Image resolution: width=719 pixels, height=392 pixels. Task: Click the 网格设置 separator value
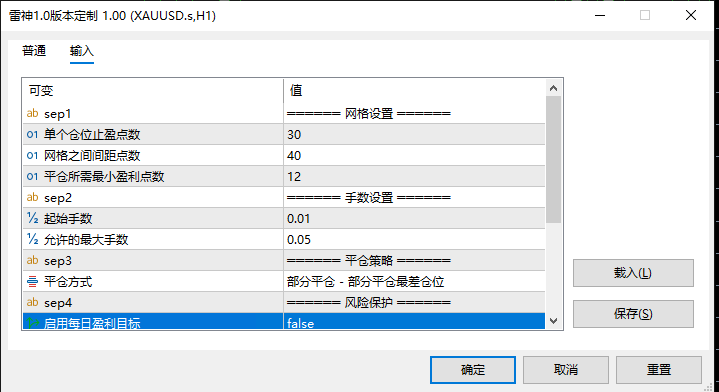(x=369, y=113)
